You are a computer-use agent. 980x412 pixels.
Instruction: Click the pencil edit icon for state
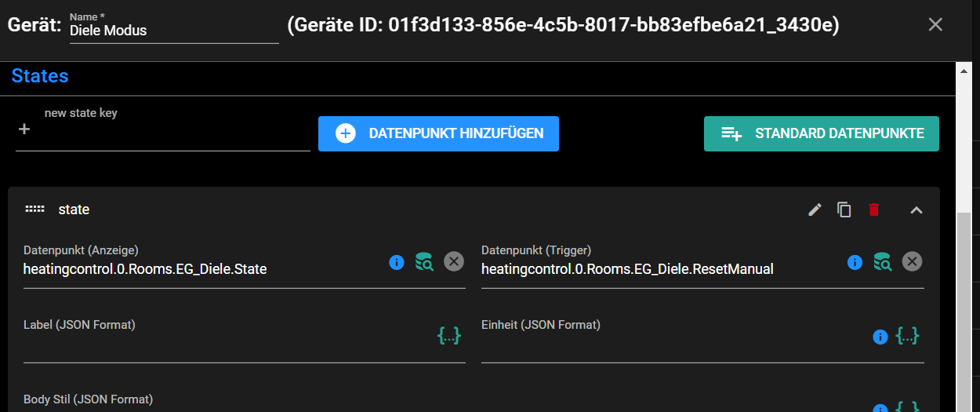pyautogui.click(x=815, y=210)
